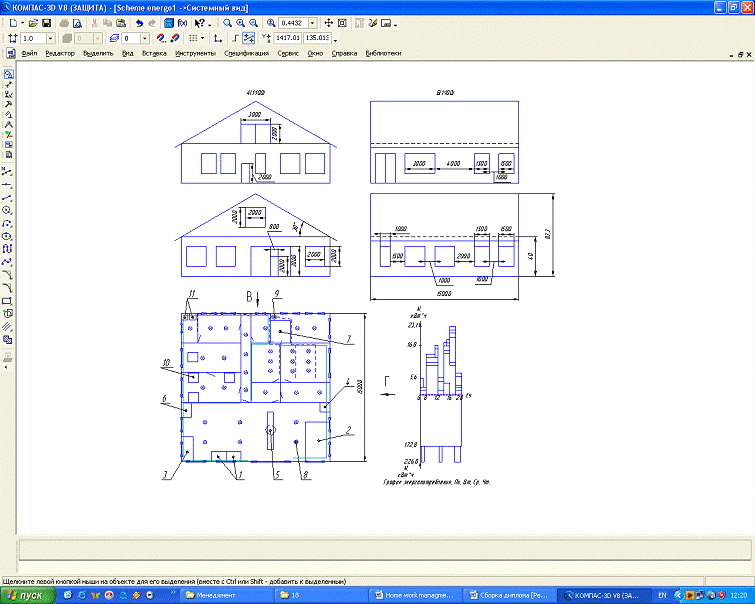Select the Rectangle drawing tool
The width and height of the screenshot is (755, 604).
pyautogui.click(x=8, y=300)
